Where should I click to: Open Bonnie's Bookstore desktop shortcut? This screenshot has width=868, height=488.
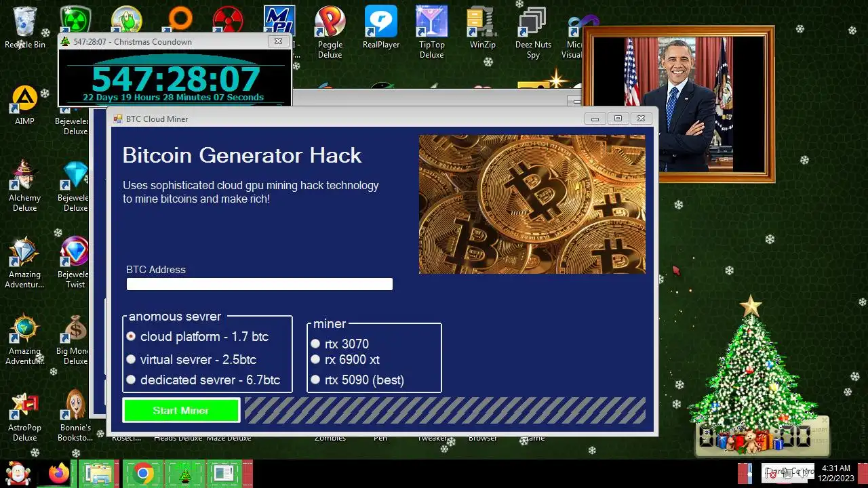pos(75,415)
